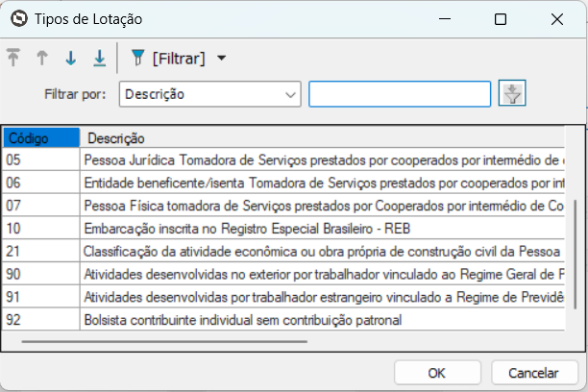The image size is (588, 392).
Task: Click the previous record up arrow
Action: [x=42, y=59]
